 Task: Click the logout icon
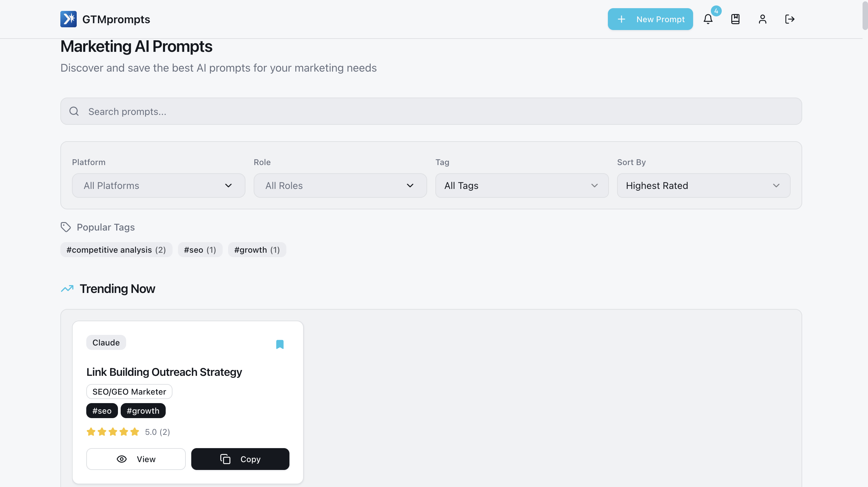pos(790,19)
